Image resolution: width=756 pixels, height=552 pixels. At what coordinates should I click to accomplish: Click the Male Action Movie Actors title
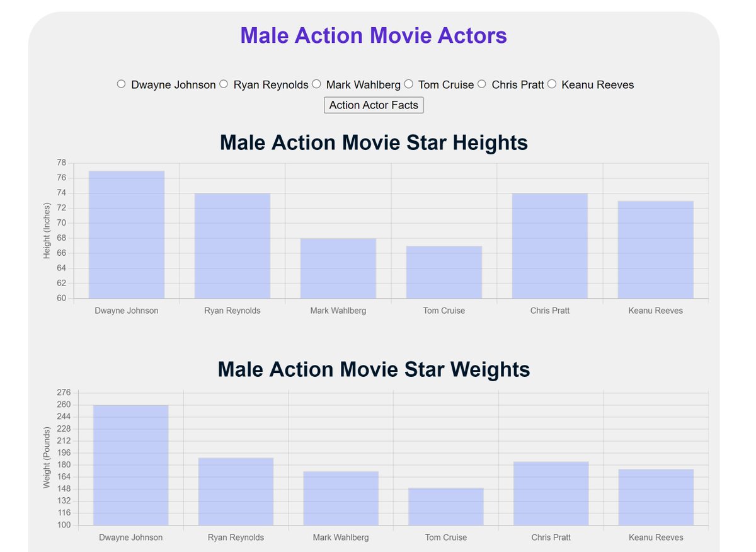374,35
